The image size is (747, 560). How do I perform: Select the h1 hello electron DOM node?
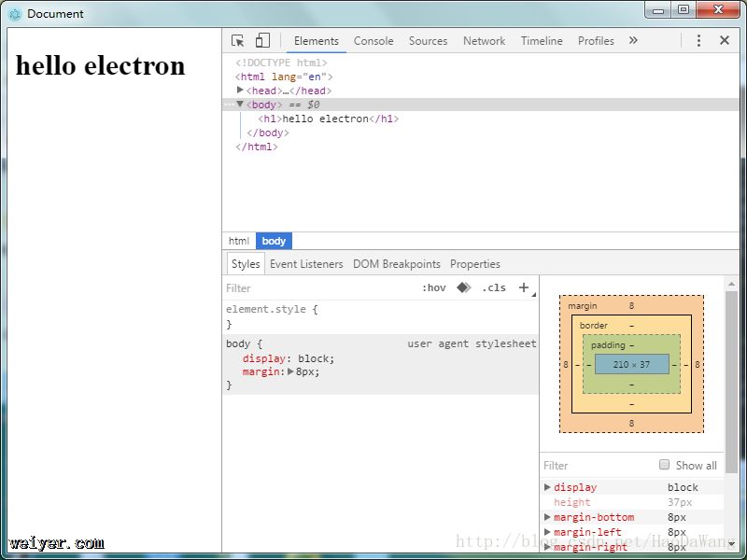pos(329,119)
